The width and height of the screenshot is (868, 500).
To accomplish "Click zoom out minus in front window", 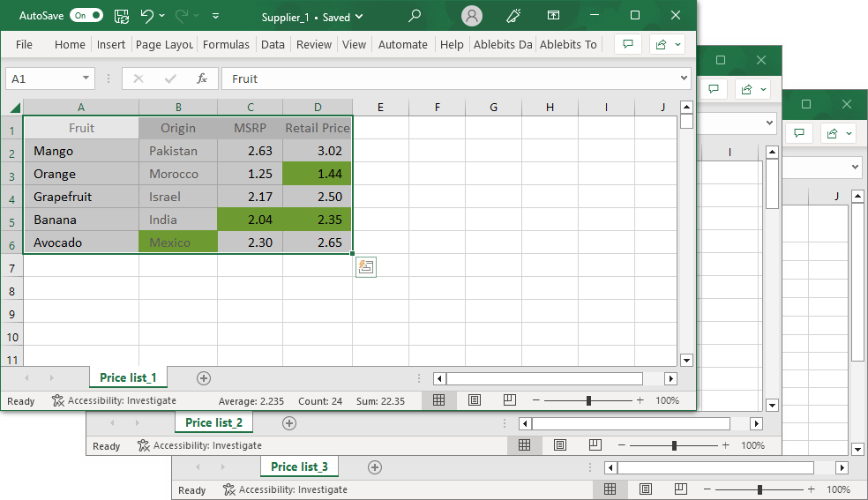I will click(535, 400).
